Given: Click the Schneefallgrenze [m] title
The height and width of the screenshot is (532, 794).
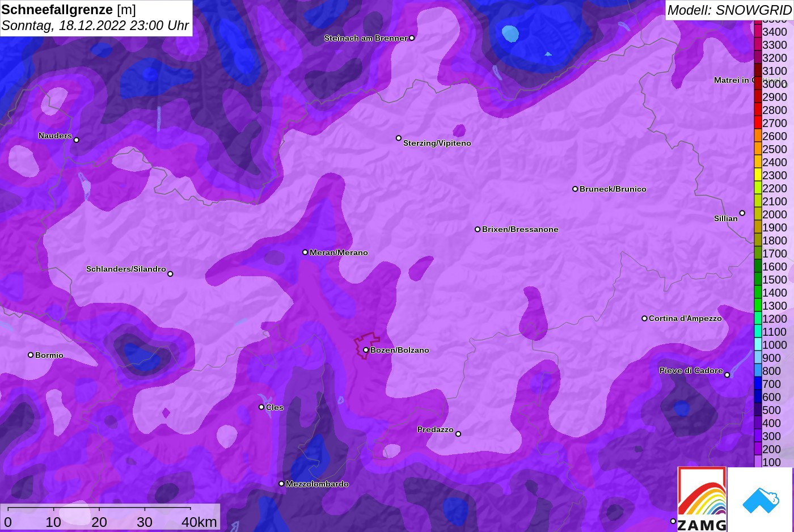Looking at the screenshot, I should tap(69, 10).
